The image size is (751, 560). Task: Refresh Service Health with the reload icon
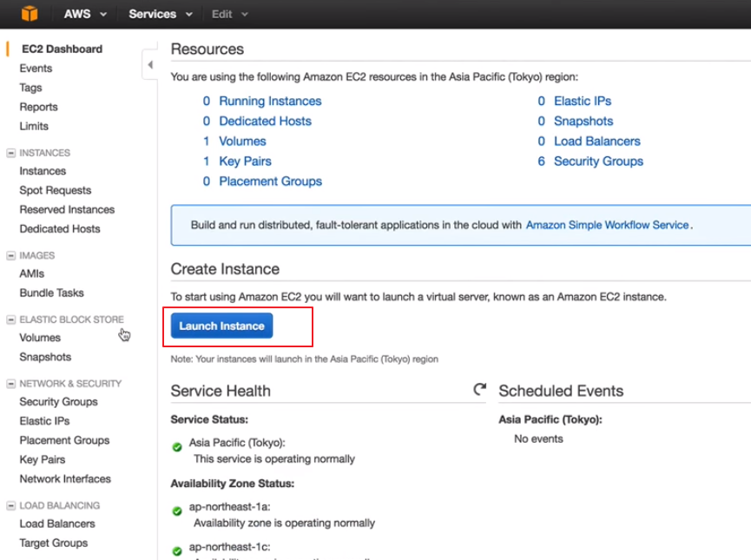pyautogui.click(x=479, y=389)
